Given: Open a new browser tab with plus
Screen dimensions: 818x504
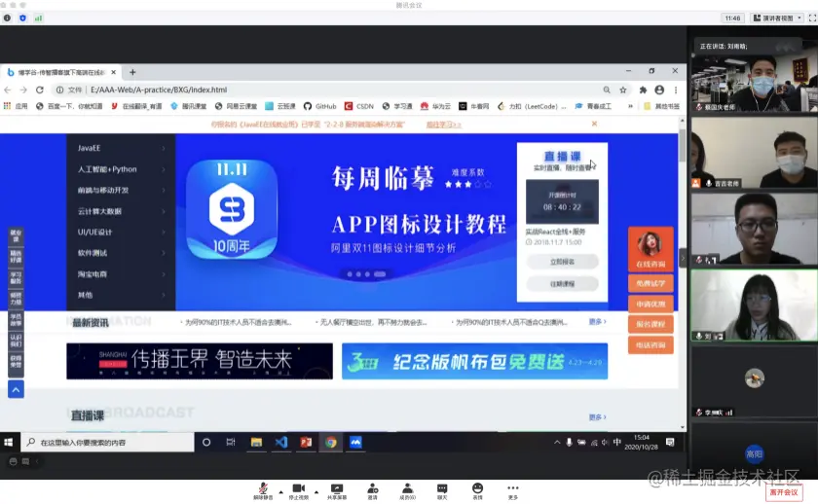Looking at the screenshot, I should (x=132, y=72).
